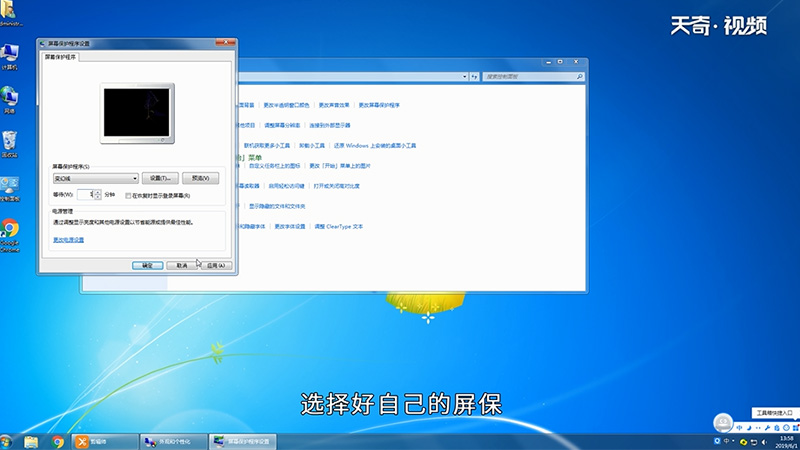Open the Google Chrome desktop icon
This screenshot has width=800, height=450.
pyautogui.click(x=10, y=235)
